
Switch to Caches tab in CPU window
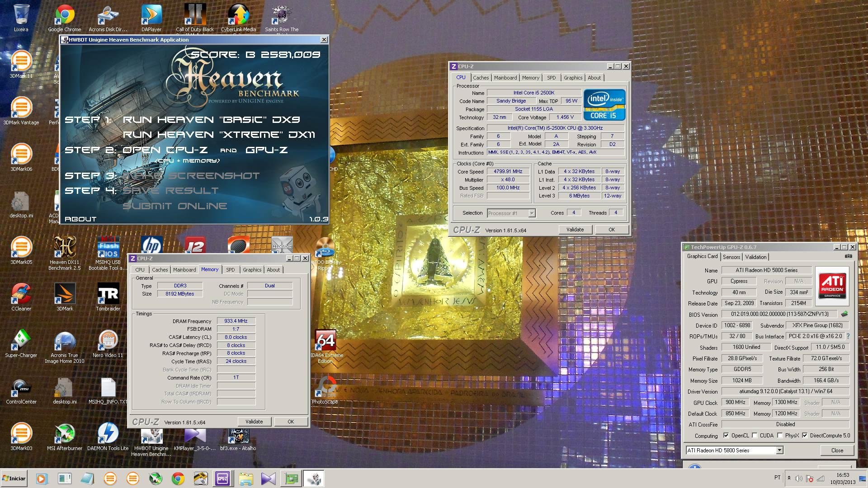(481, 78)
